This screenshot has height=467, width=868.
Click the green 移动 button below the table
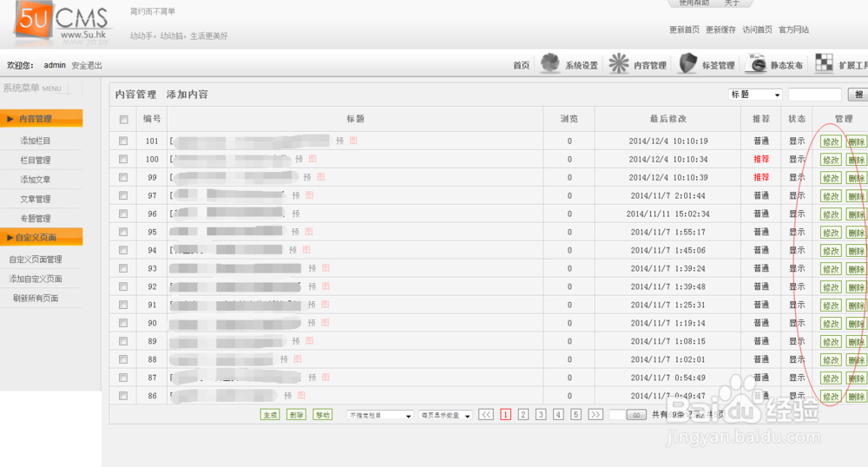(323, 414)
